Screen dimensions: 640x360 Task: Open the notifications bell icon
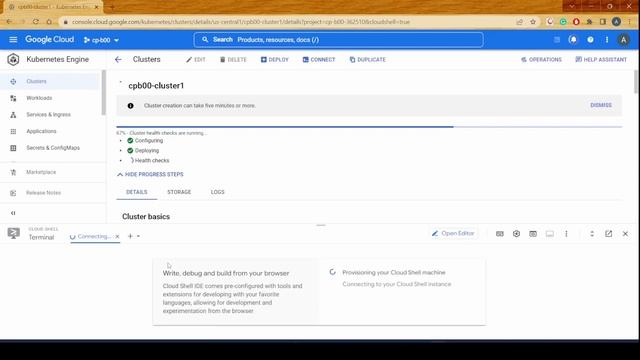click(573, 40)
